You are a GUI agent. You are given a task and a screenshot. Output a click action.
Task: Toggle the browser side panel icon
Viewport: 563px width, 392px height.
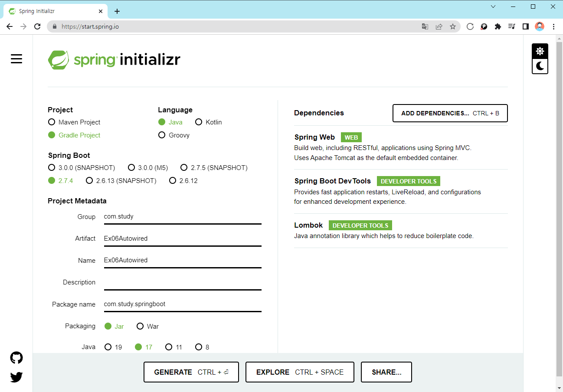tap(526, 26)
